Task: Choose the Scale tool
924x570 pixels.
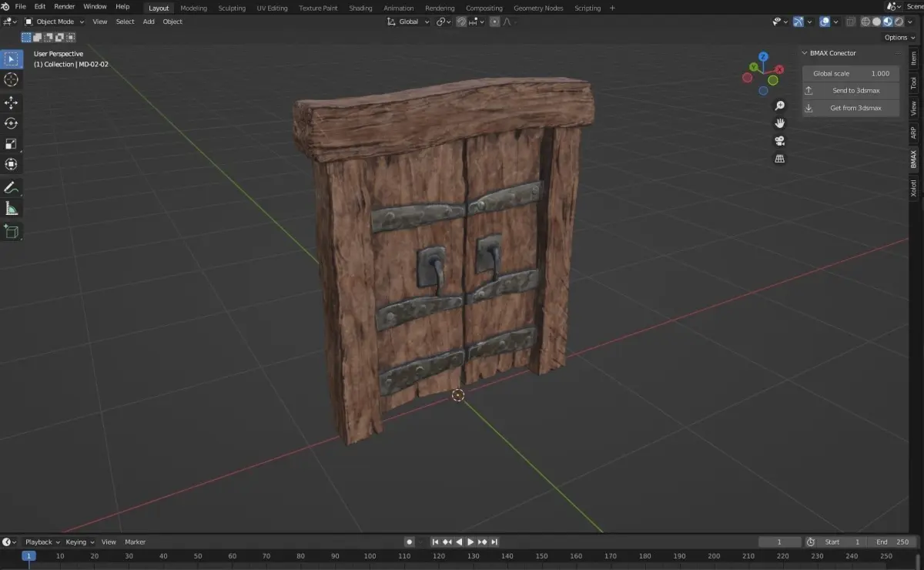Action: pos(12,144)
